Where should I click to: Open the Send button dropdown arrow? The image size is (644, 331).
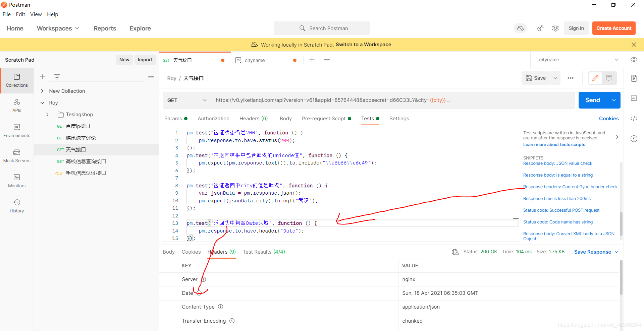click(x=614, y=100)
